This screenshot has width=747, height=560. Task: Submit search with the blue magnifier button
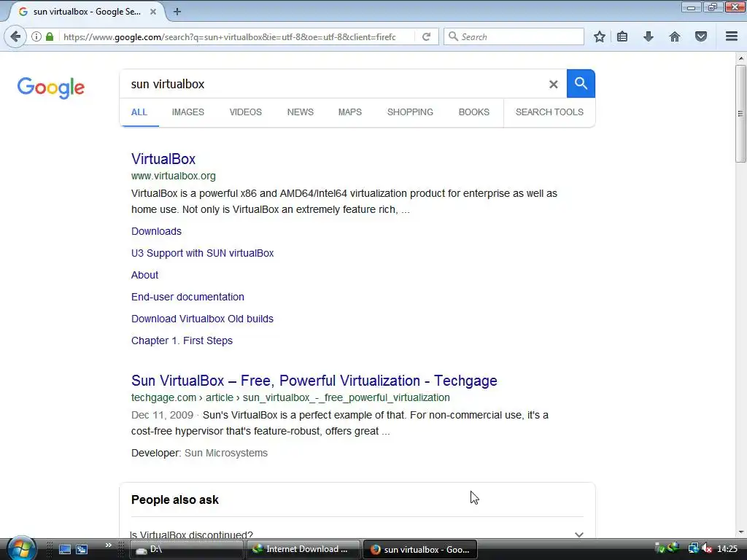pos(581,84)
